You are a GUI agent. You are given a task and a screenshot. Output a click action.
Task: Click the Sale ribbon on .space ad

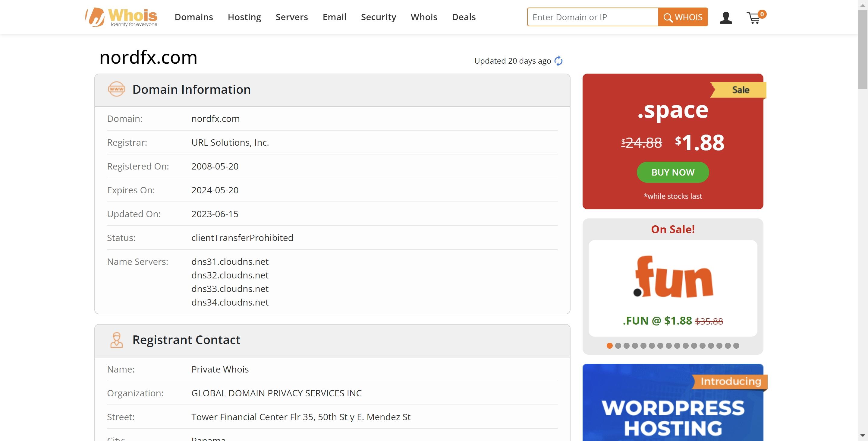(x=739, y=90)
